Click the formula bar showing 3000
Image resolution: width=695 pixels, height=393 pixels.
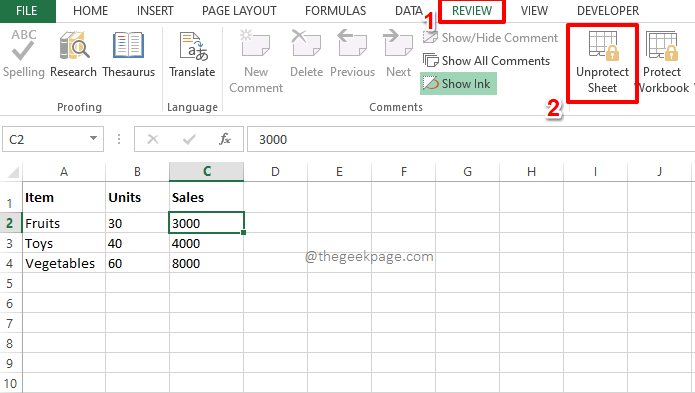click(471, 140)
